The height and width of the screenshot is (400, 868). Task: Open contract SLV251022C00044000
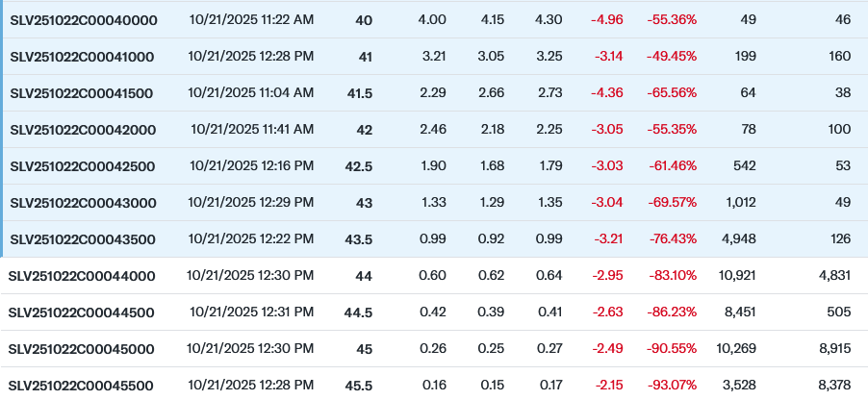point(82,276)
